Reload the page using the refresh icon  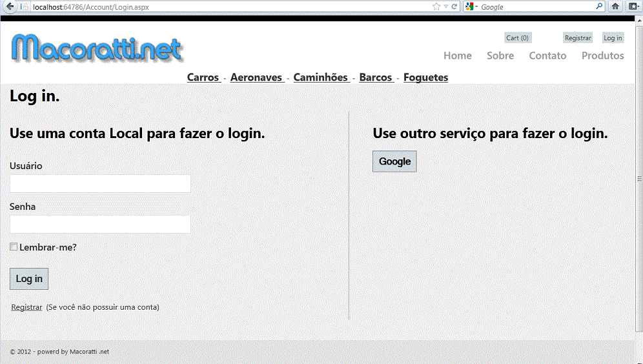[454, 6]
